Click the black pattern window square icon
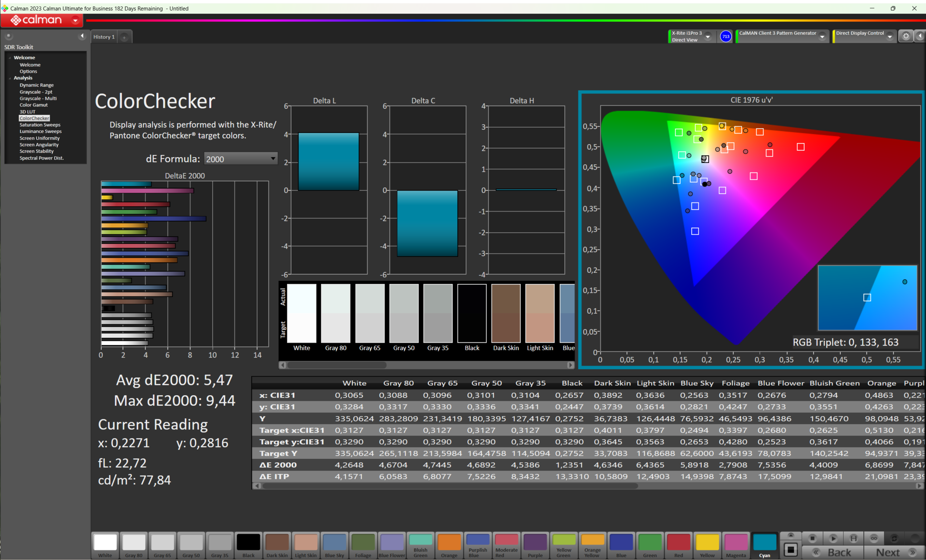 click(x=790, y=550)
